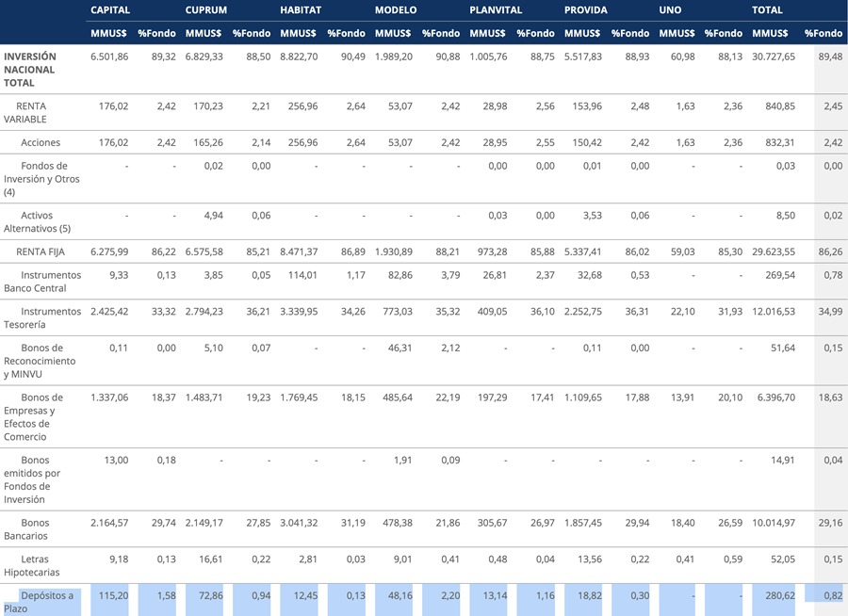
Task: Select the Depósitos a Plazo row label
Action: click(x=39, y=602)
